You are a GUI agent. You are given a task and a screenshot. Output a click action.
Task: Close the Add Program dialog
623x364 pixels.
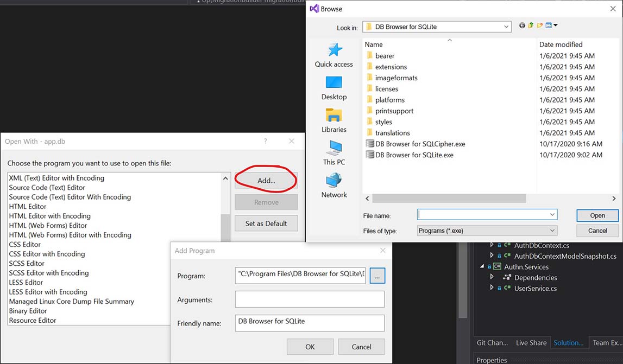(x=382, y=251)
